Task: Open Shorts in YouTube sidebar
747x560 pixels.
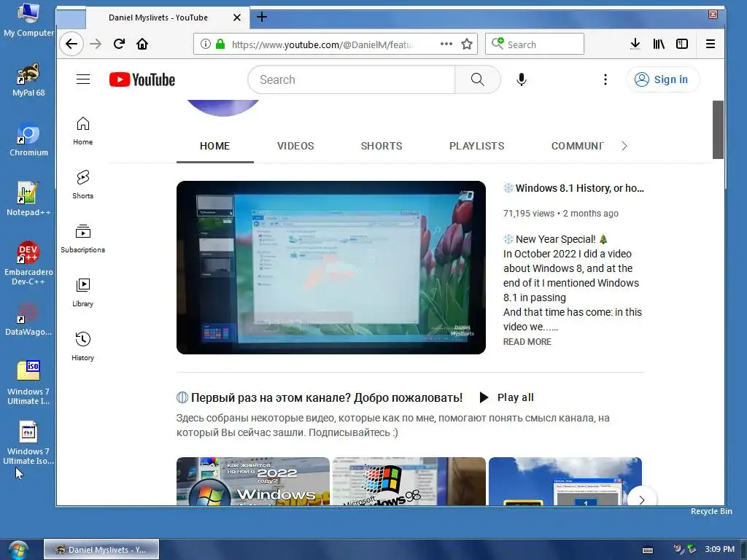Action: pyautogui.click(x=83, y=184)
